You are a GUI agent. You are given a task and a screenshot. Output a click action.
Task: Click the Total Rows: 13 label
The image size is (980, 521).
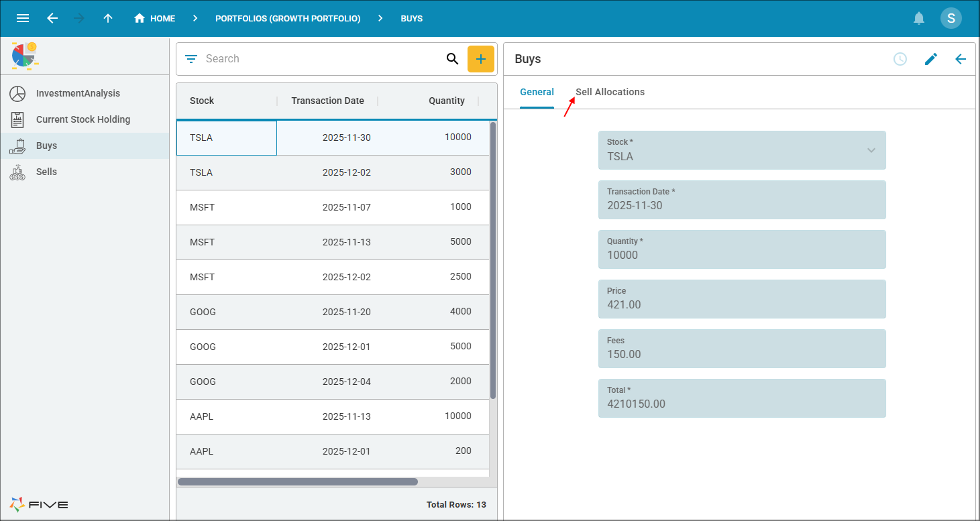(456, 504)
